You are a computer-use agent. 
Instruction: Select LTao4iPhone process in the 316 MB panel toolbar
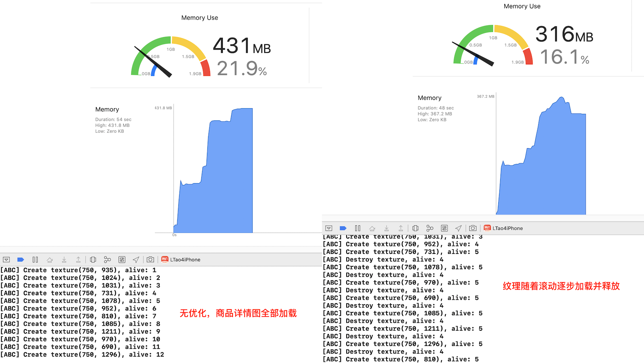(x=503, y=228)
